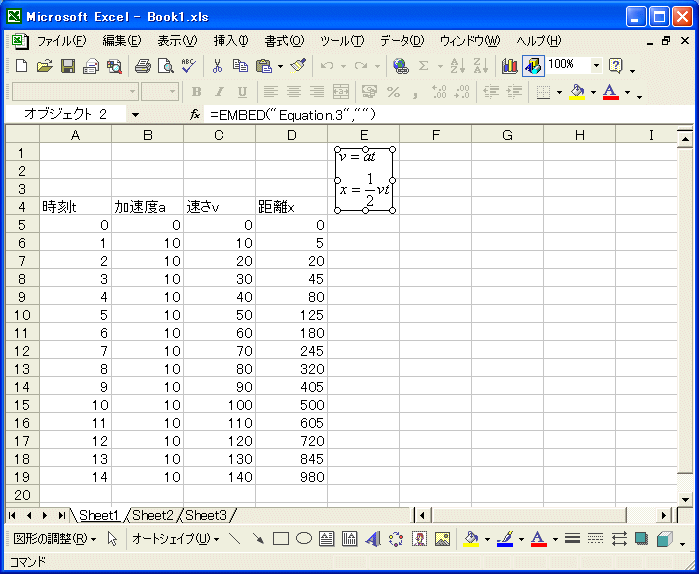Click the Insert Hyperlink globe icon

tap(401, 66)
